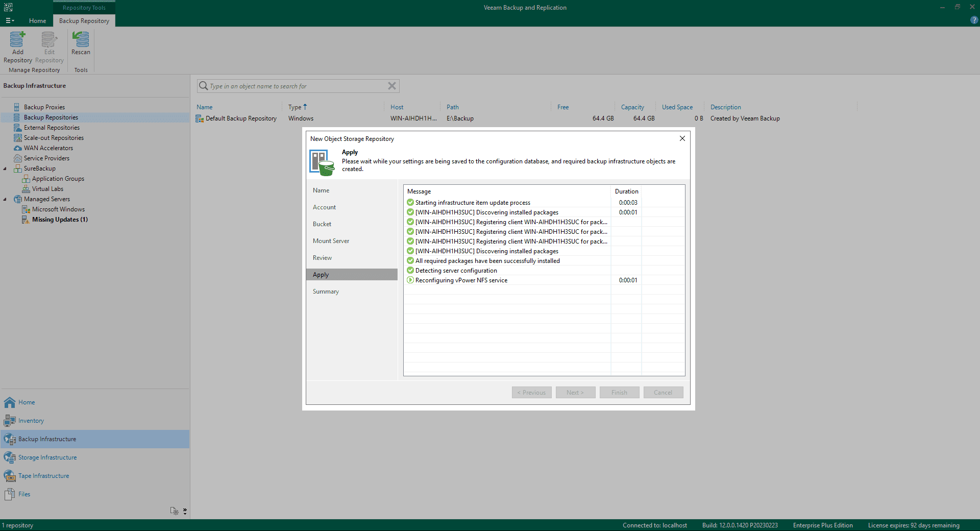Select the Backup Repository ribbon tab
The image size is (980, 531).
(84, 21)
